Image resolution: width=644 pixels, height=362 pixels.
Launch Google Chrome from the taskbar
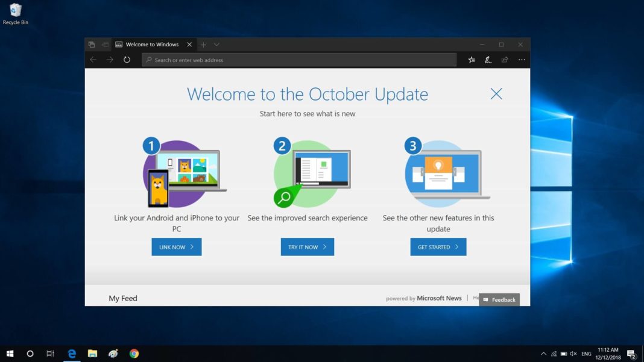click(x=134, y=354)
